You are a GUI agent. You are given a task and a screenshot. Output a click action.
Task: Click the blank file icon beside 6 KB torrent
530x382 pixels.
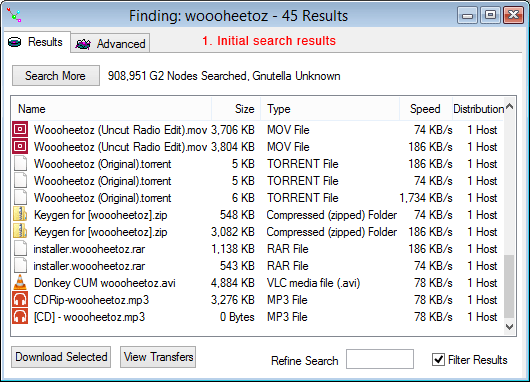click(20, 197)
